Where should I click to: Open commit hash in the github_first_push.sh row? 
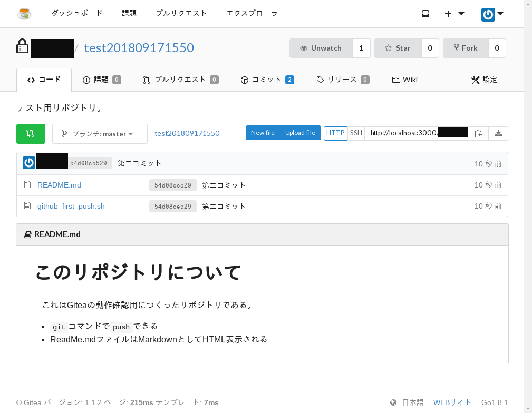tap(173, 206)
